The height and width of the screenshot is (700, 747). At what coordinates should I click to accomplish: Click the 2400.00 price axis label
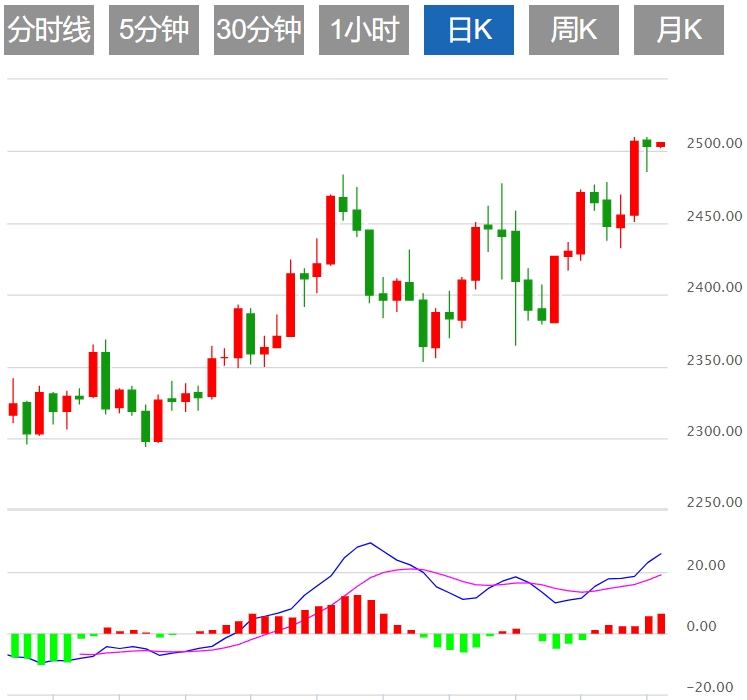pos(714,287)
